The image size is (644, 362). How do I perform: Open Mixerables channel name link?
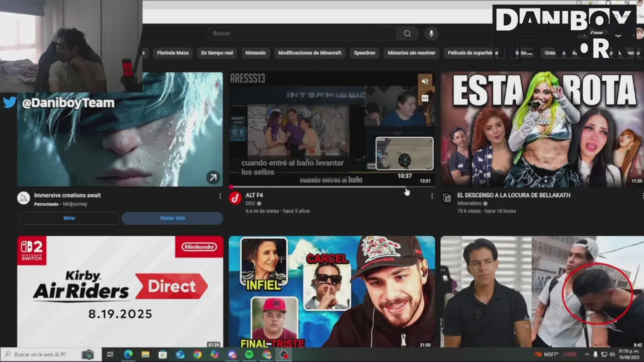[x=469, y=203]
